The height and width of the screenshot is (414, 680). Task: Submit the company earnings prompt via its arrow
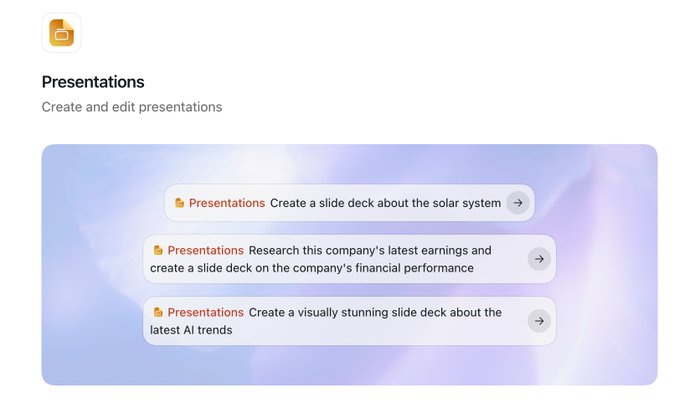coord(539,259)
